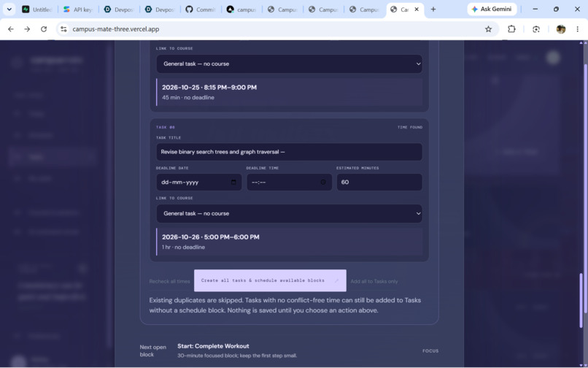The width and height of the screenshot is (588, 368).
Task: Switch to the Vercel campus browser tab
Action: [x=241, y=9]
